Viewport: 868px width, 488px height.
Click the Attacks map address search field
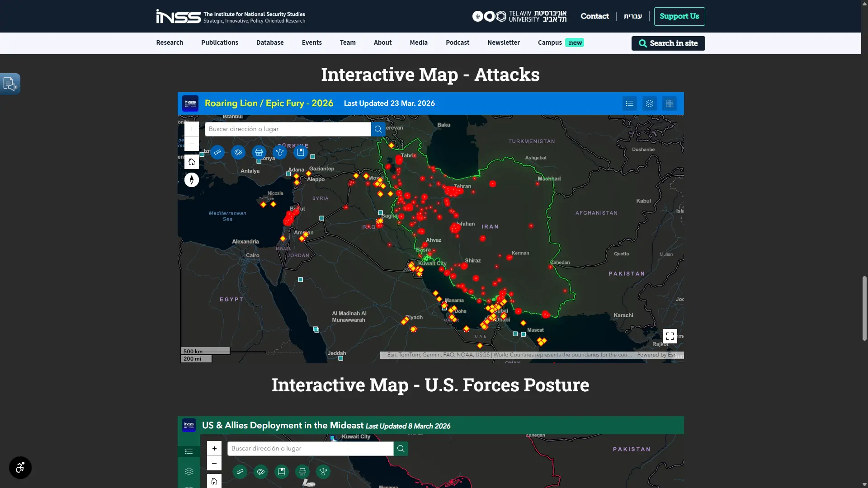(288, 129)
